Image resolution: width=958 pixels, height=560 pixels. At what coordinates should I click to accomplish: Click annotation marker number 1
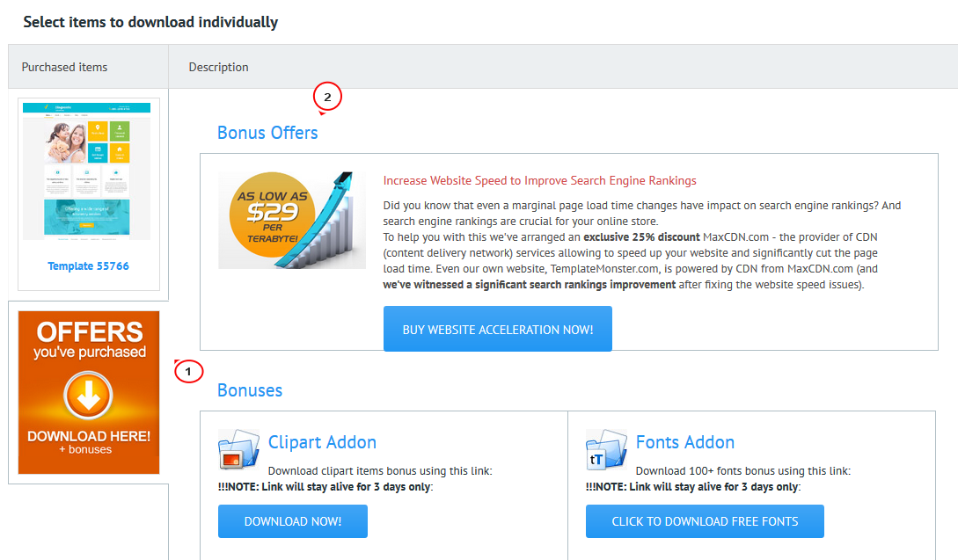pos(189,371)
